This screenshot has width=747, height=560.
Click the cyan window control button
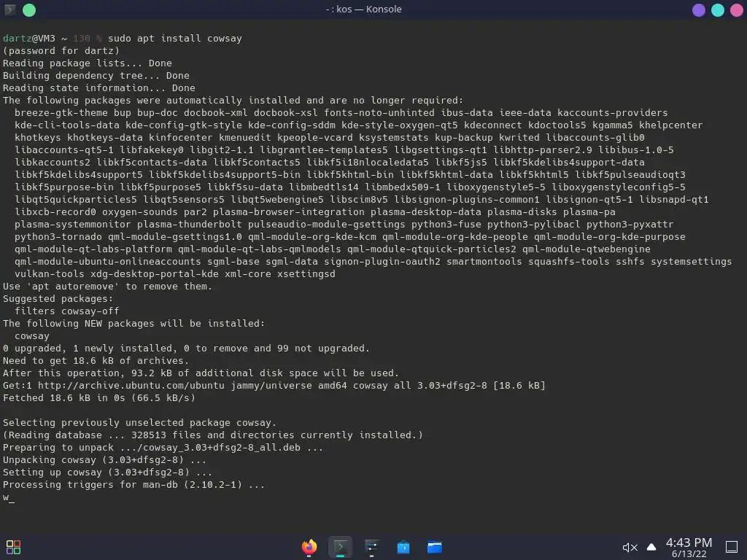718,10
